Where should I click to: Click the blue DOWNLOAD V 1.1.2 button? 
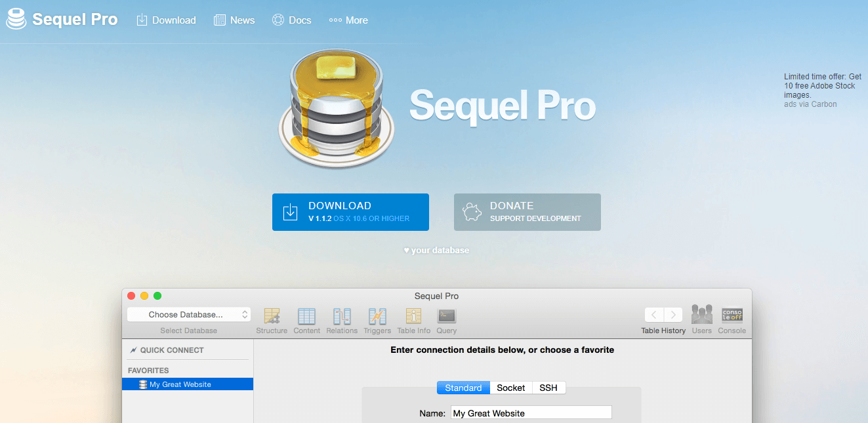(x=350, y=212)
